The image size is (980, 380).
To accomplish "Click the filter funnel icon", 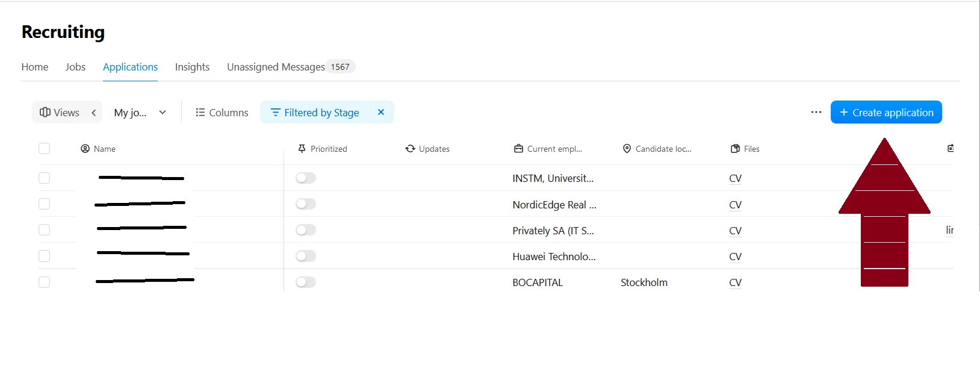I will (x=275, y=113).
